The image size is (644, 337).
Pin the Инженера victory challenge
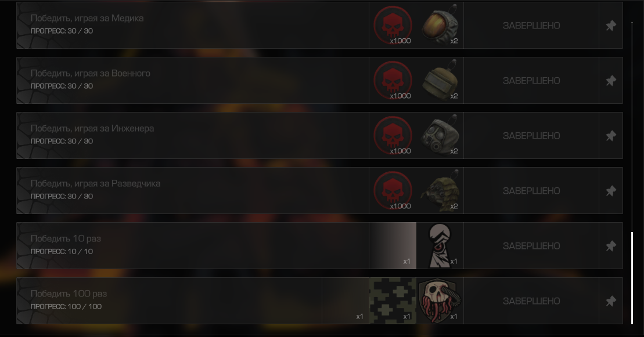point(611,136)
